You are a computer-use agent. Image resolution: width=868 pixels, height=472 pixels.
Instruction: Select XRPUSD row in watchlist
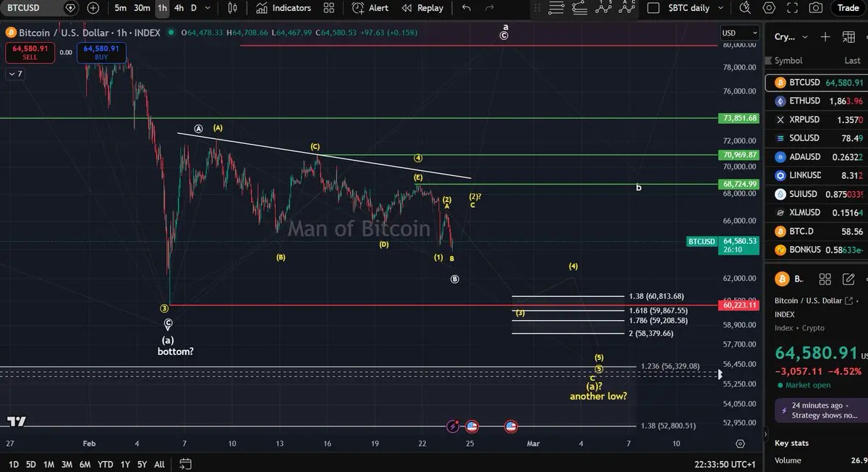pyautogui.click(x=816, y=119)
